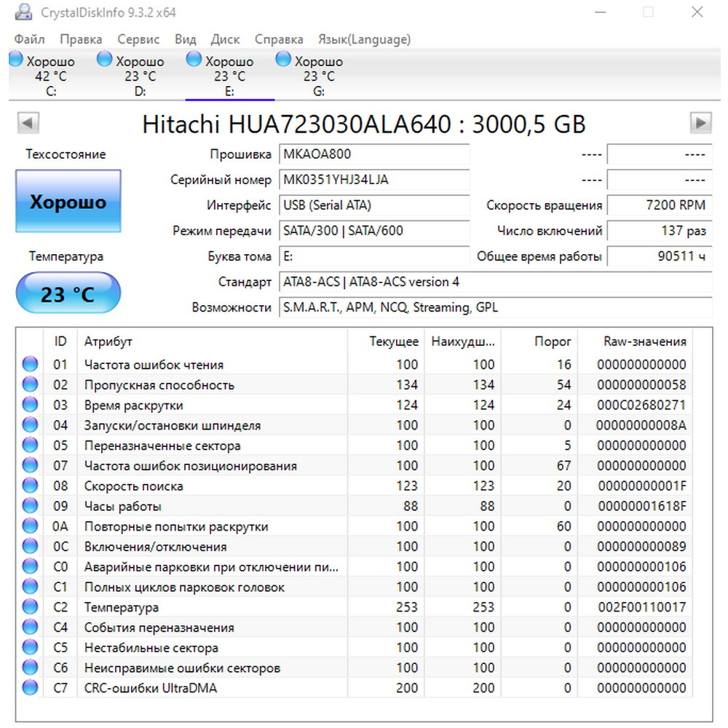The image size is (728, 728).
Task: Close the CrystalDiskInfo window
Action: click(697, 12)
